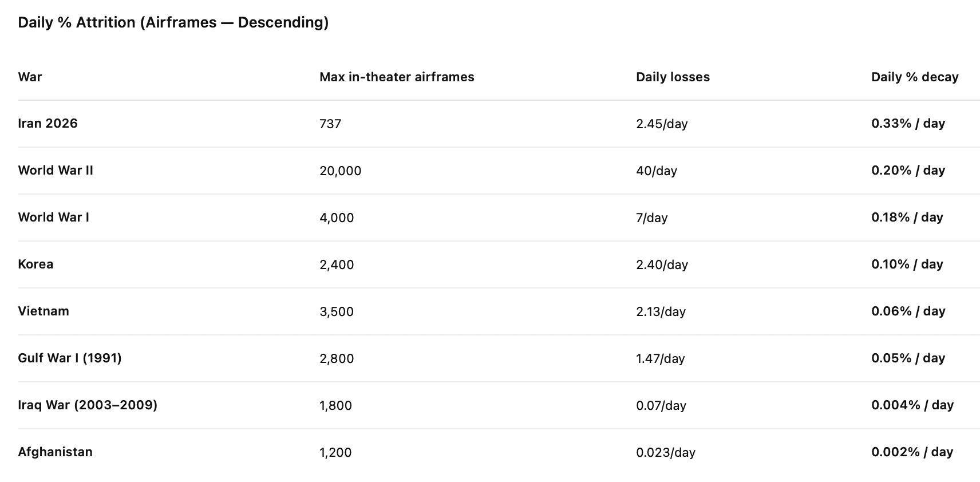Click the 'Daily % decay' column header
The height and width of the screenshot is (482, 980).
pyautogui.click(x=915, y=77)
